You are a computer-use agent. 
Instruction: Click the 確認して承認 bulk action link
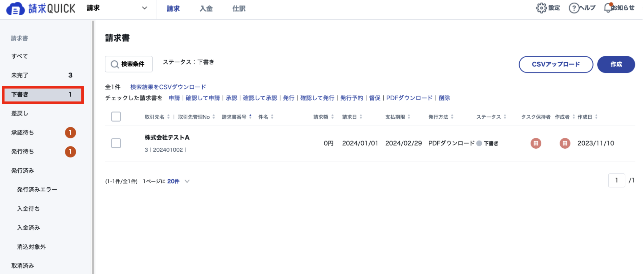coord(260,98)
